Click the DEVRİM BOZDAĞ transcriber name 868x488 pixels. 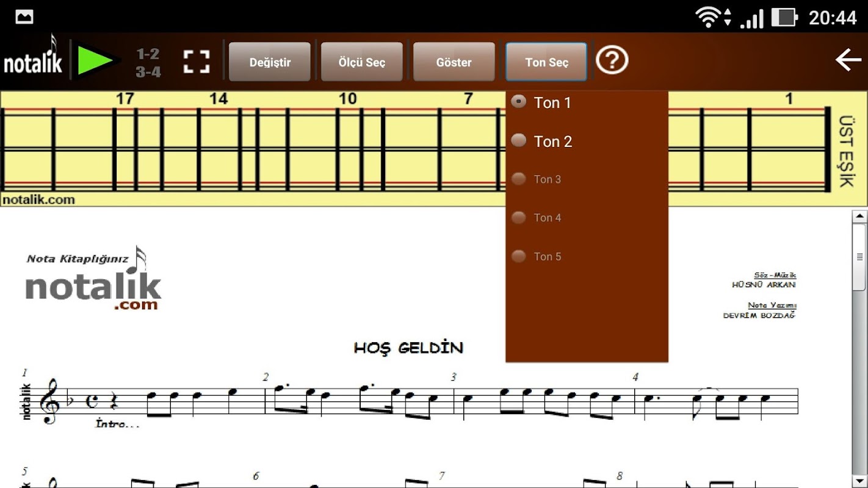click(759, 316)
